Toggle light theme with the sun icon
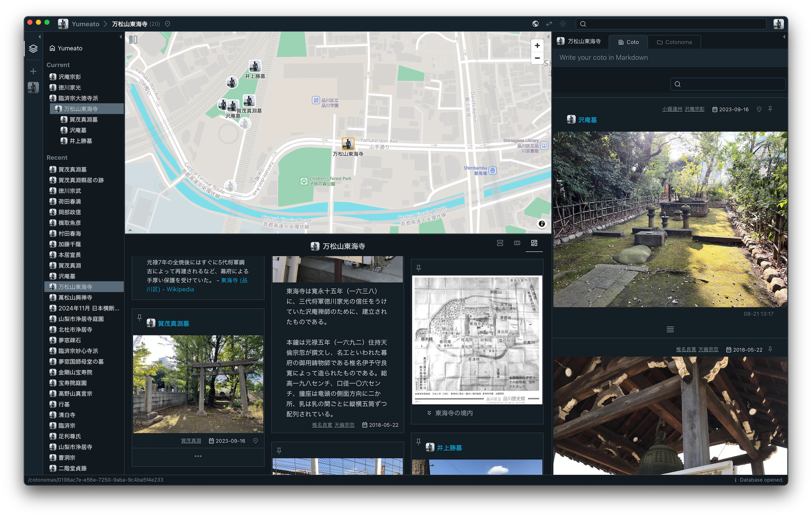Screen dimensions: 812x517 click(x=563, y=24)
